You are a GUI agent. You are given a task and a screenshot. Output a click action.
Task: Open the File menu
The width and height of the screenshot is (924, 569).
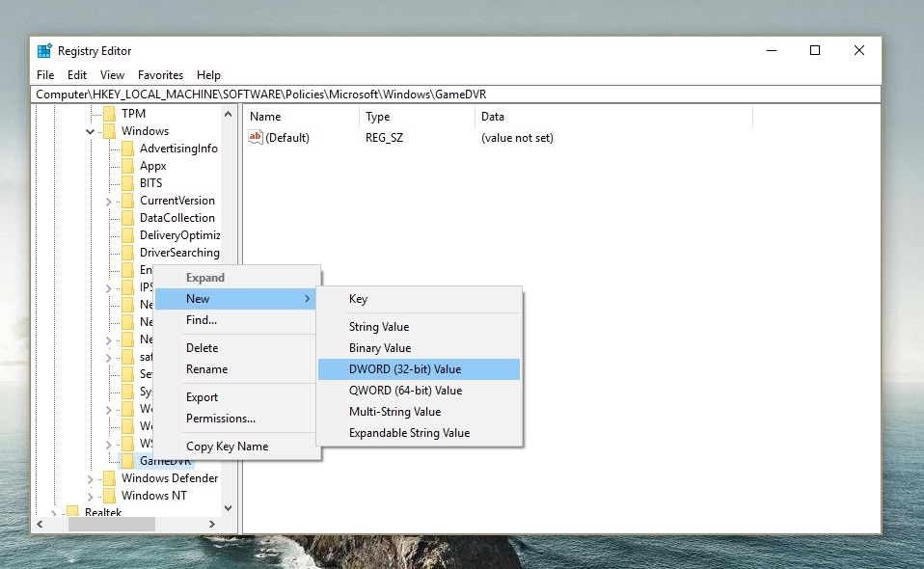point(45,75)
